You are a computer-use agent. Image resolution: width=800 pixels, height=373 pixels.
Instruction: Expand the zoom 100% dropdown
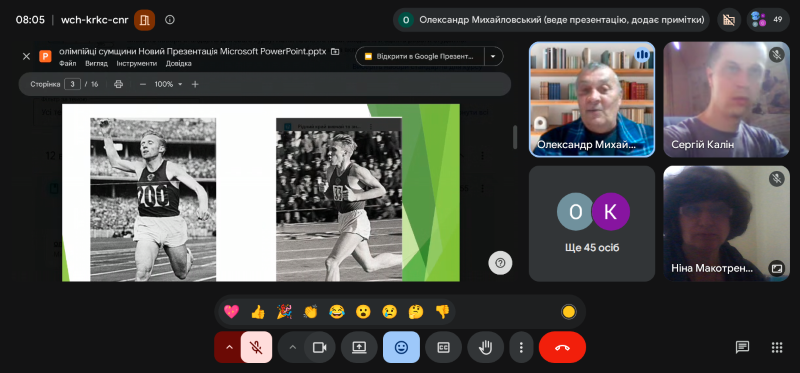click(x=168, y=84)
